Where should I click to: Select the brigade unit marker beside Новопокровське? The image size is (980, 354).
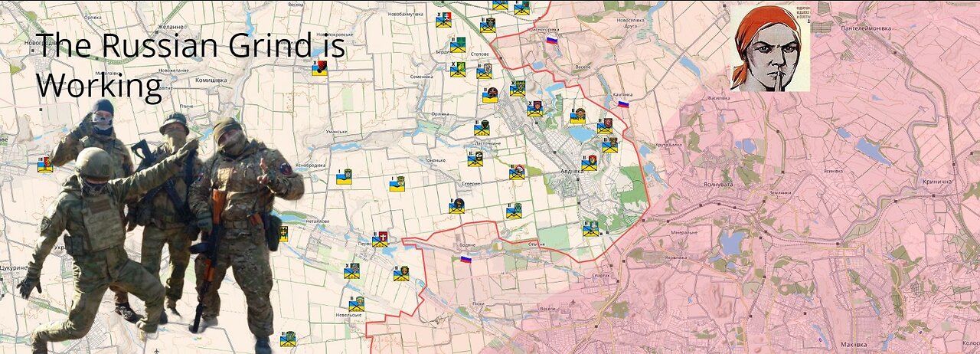pos(319,67)
